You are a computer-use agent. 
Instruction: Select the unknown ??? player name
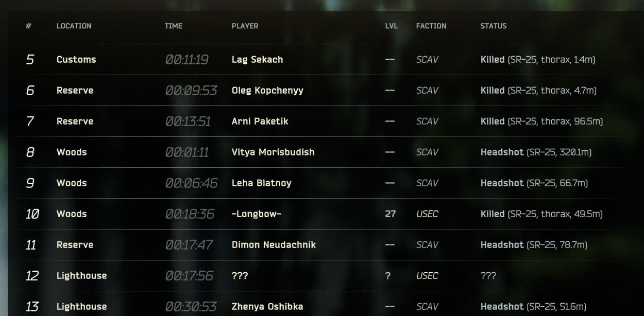[240, 276]
